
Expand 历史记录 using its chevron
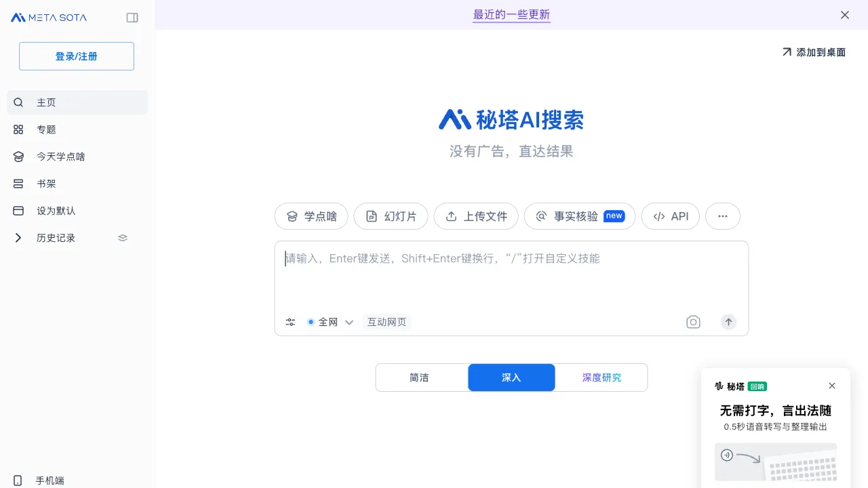(x=18, y=238)
